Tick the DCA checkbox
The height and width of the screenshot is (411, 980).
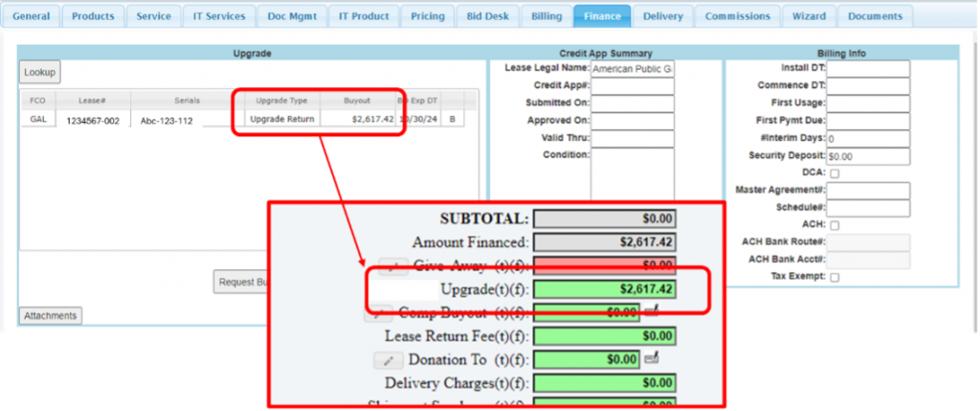(x=835, y=173)
